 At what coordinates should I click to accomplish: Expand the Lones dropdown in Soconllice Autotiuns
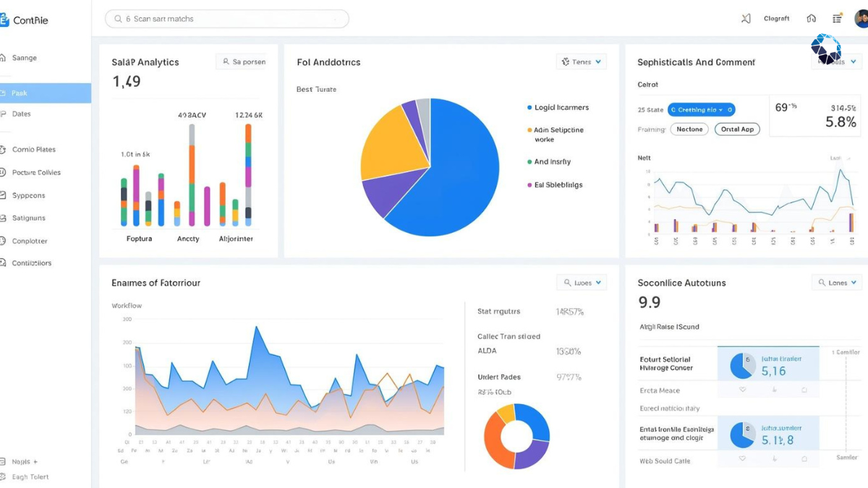837,283
